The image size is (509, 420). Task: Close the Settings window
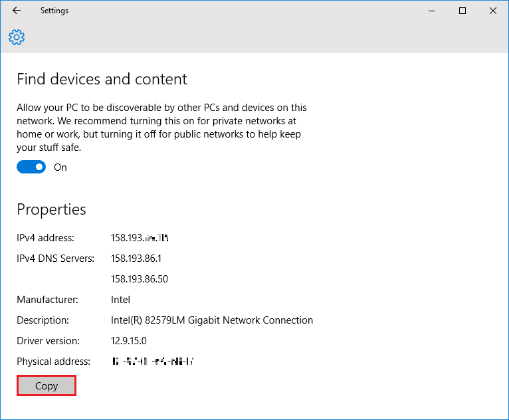(493, 11)
